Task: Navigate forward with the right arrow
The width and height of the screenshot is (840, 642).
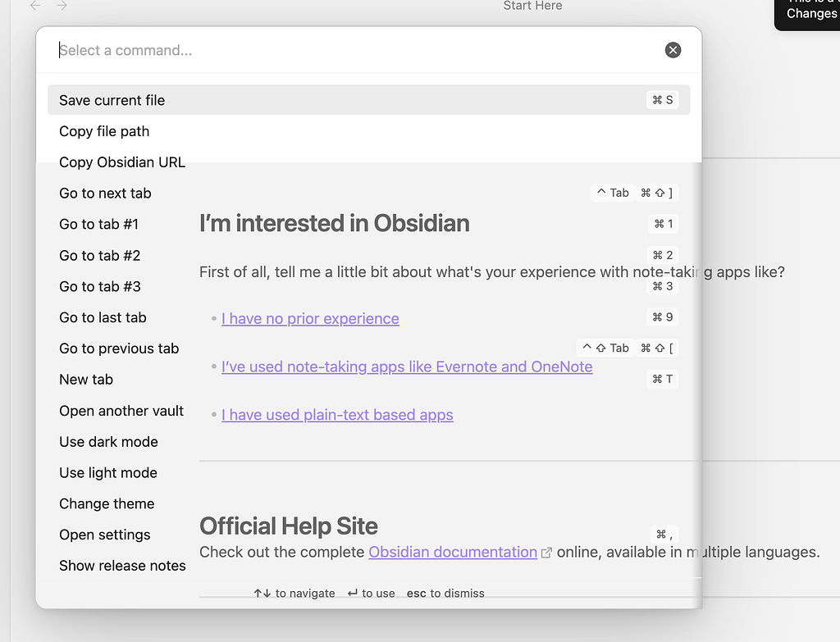Action: tap(62, 6)
